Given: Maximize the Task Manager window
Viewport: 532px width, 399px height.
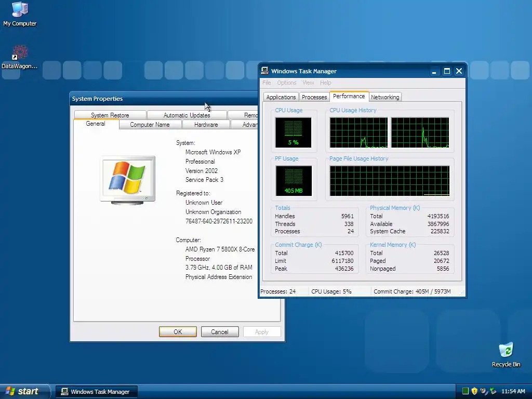Looking at the screenshot, I should tap(447, 71).
